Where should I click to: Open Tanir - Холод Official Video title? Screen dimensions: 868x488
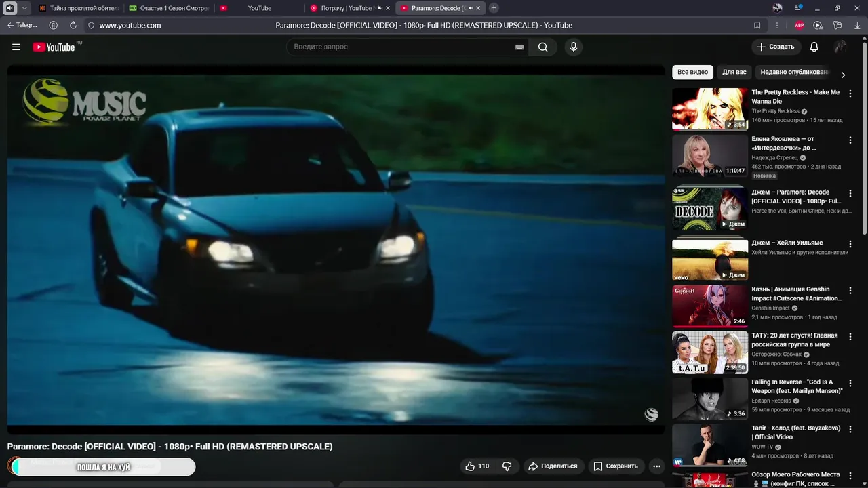pyautogui.click(x=796, y=432)
